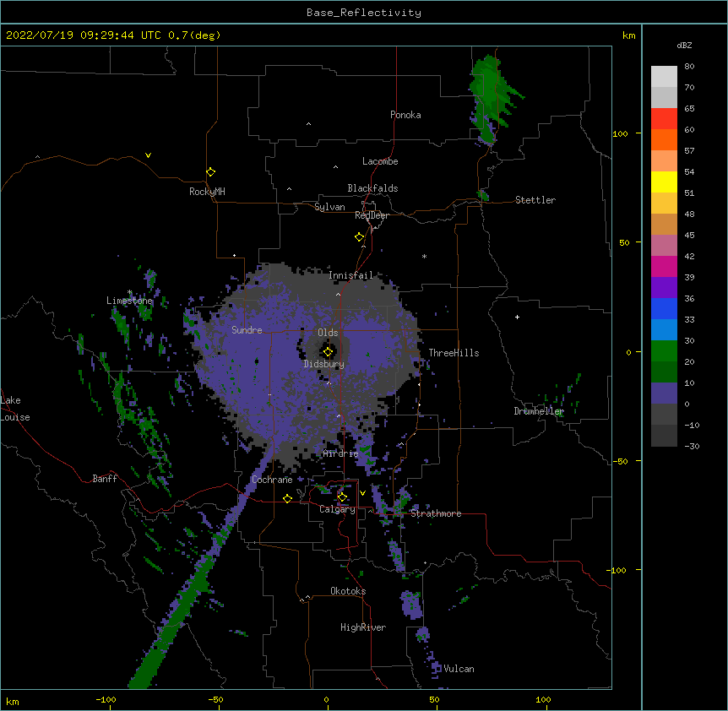Click the white asterisk marker above Limestone
Viewport: 728px width, 711px height.
pos(130,292)
